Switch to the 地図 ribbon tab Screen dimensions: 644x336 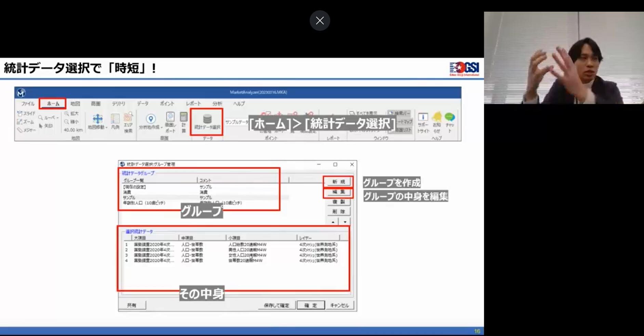point(75,104)
